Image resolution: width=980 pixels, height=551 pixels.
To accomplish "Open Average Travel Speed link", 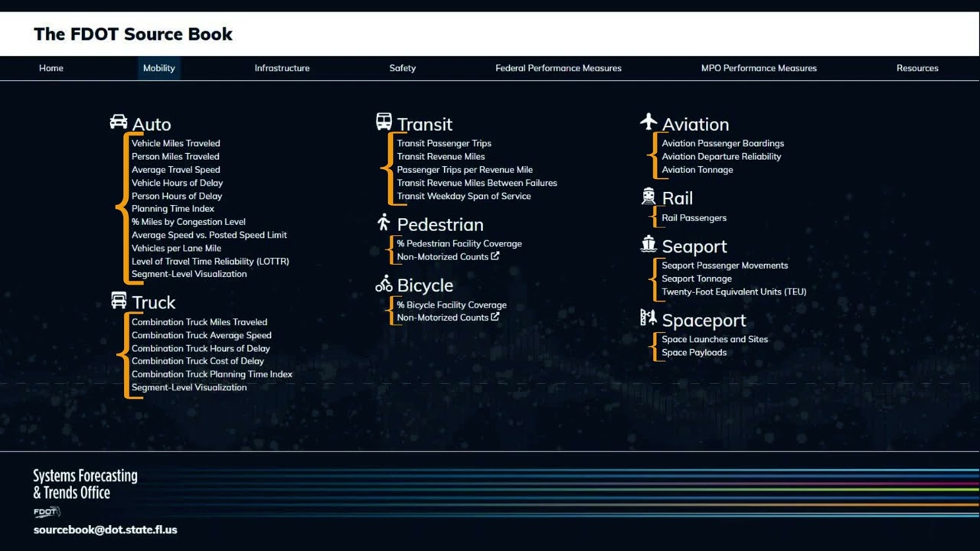I will (x=176, y=170).
